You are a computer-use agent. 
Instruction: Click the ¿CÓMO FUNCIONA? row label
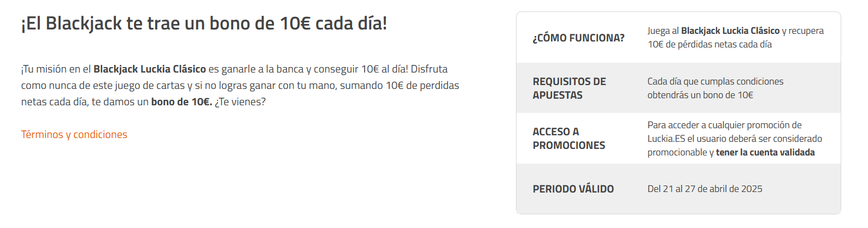579,38
